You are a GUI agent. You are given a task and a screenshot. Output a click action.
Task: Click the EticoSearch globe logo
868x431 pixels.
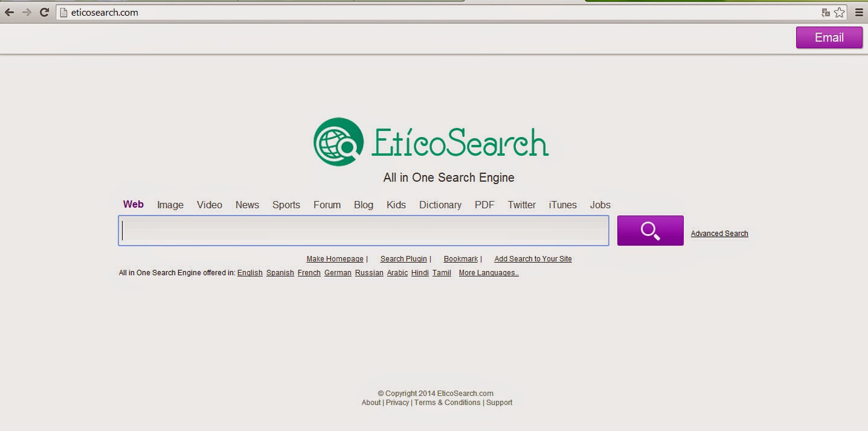338,142
